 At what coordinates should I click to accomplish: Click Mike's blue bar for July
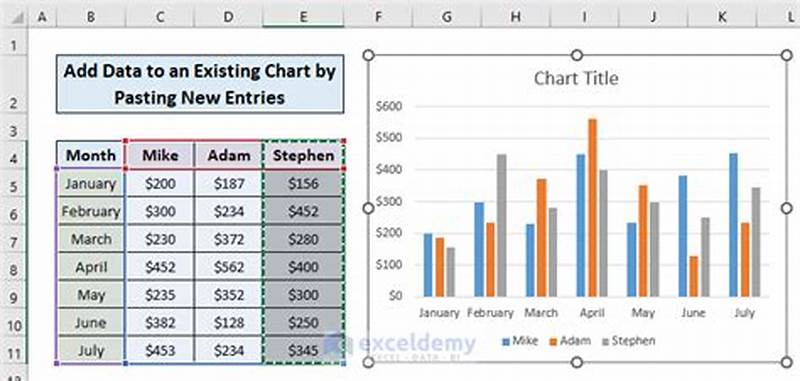click(x=733, y=225)
